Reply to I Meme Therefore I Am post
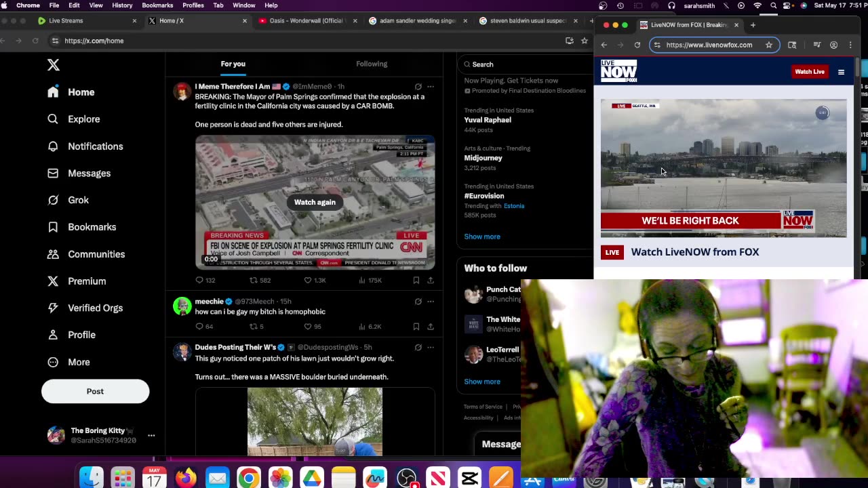Image resolution: width=868 pixels, height=488 pixels. [x=205, y=280]
